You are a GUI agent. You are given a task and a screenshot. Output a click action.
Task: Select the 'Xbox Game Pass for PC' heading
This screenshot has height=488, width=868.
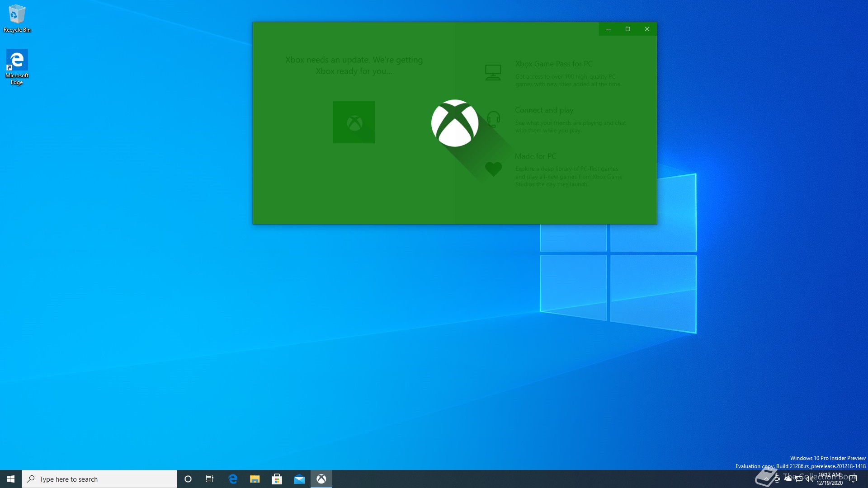554,64
